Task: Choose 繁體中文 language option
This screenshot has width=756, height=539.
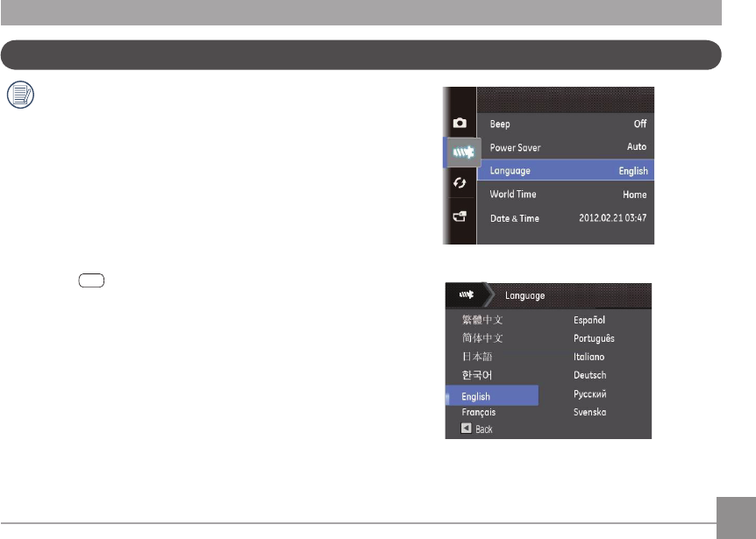Action: click(x=482, y=320)
